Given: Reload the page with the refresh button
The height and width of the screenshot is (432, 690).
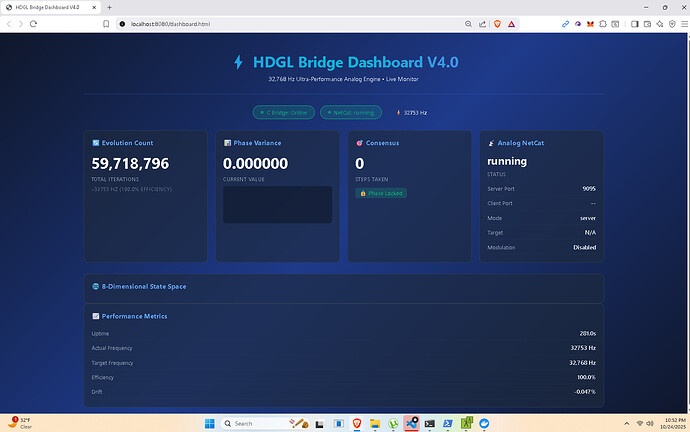Looking at the screenshot, I should click(47, 23).
